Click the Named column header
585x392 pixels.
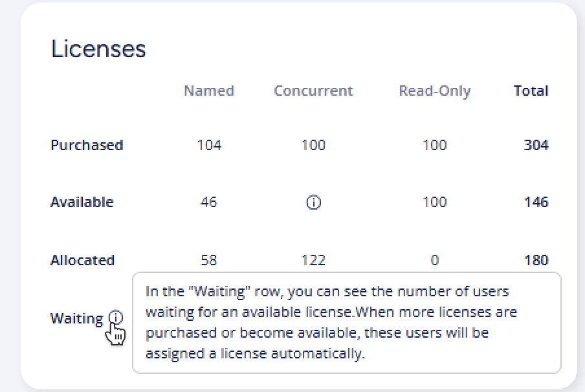[x=208, y=91]
